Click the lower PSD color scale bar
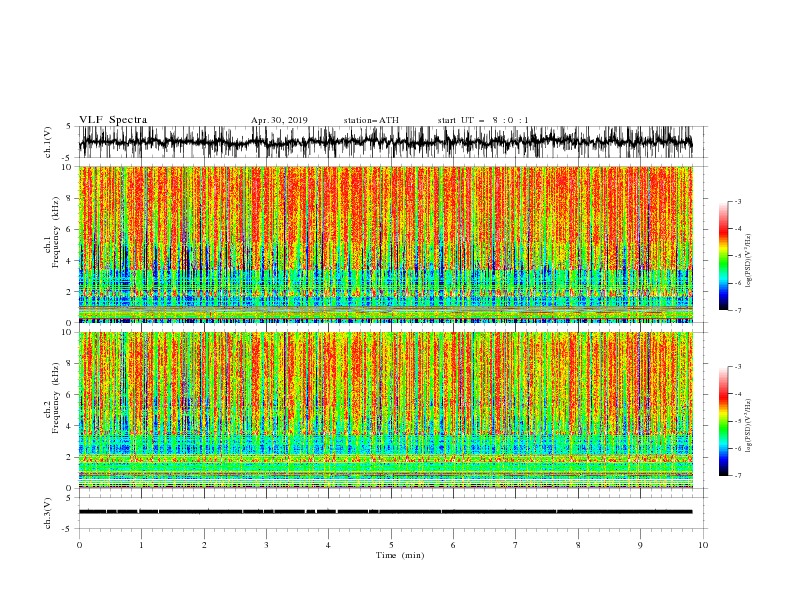Viewport: 792px width, 612px height. (x=723, y=421)
